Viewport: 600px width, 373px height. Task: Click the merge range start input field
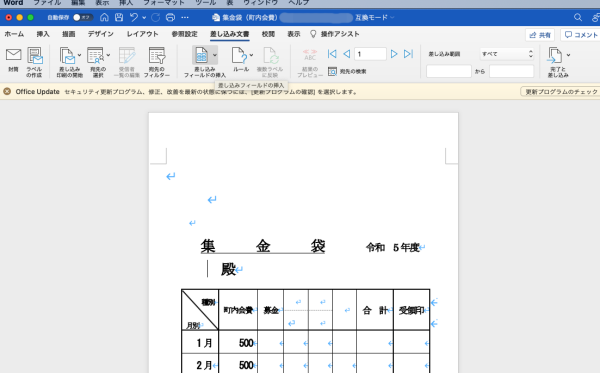[449, 71]
